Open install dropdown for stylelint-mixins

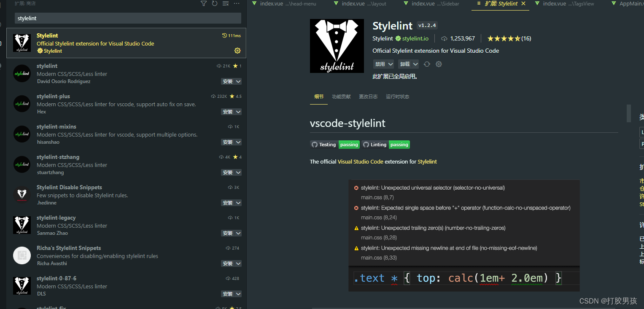[x=238, y=142]
